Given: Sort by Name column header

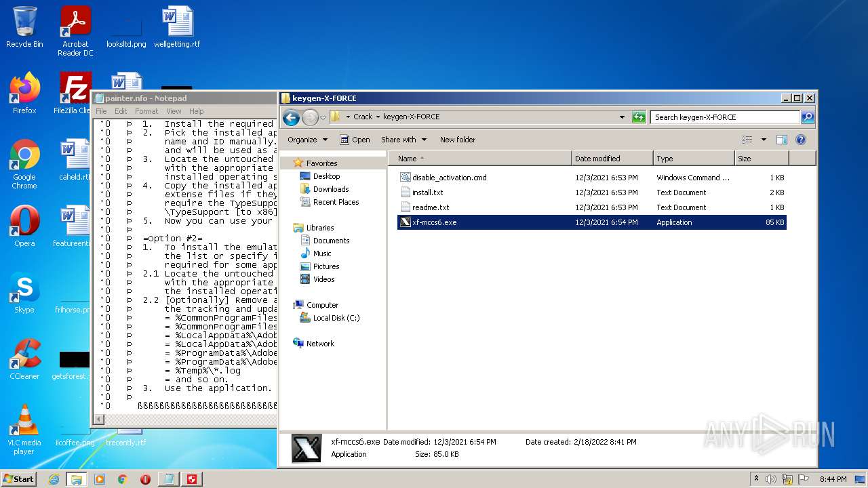Looking at the screenshot, I should pyautogui.click(x=480, y=159).
